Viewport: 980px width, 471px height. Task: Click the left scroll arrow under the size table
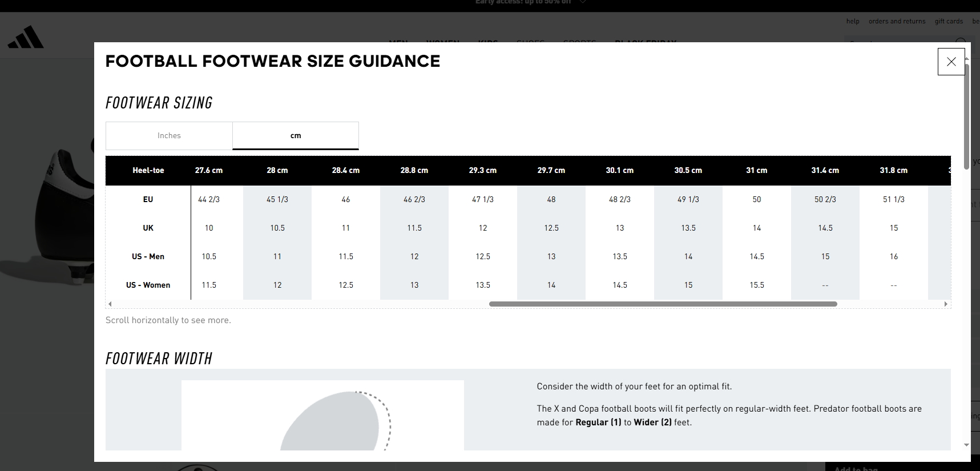tap(110, 304)
